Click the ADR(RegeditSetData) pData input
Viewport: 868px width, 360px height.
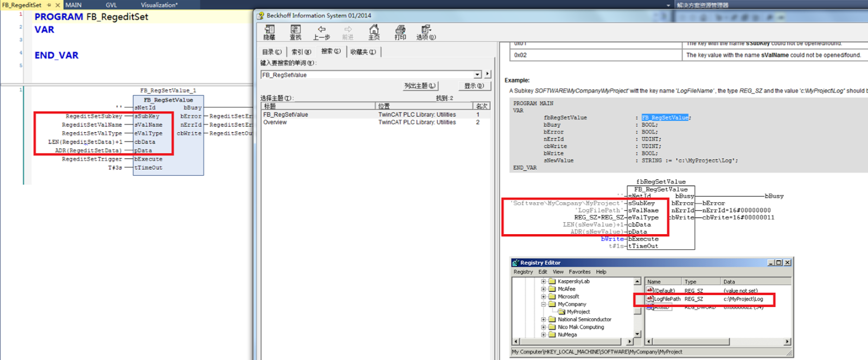point(88,151)
